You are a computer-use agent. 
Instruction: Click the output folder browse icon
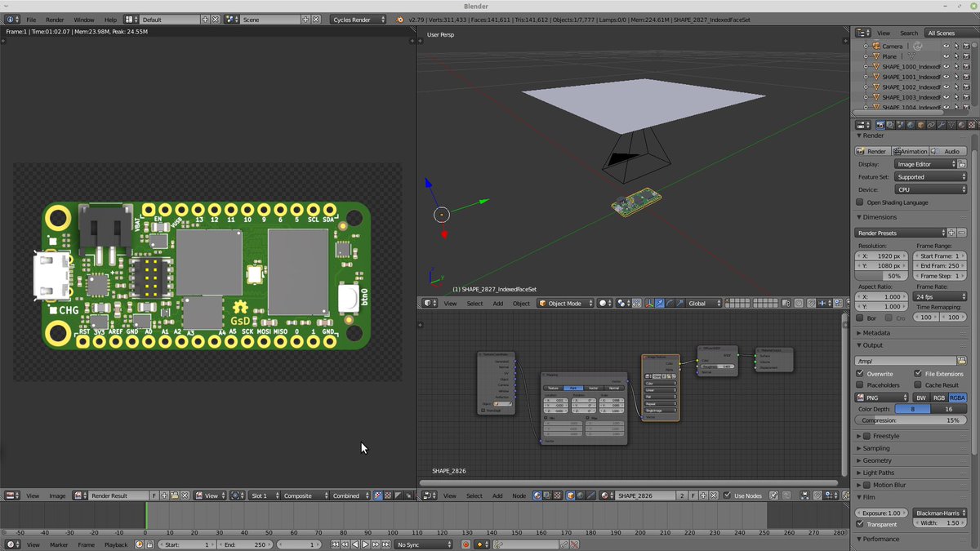(x=961, y=360)
